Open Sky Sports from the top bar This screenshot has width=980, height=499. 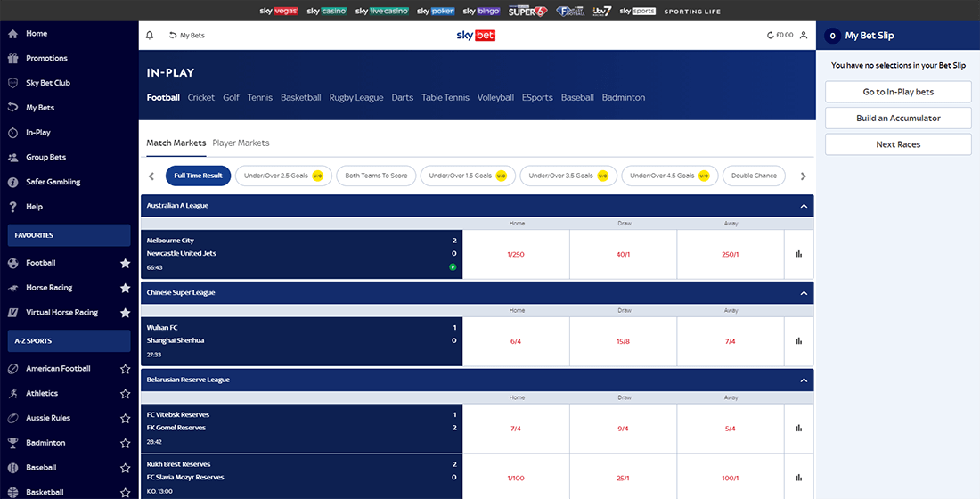(638, 12)
